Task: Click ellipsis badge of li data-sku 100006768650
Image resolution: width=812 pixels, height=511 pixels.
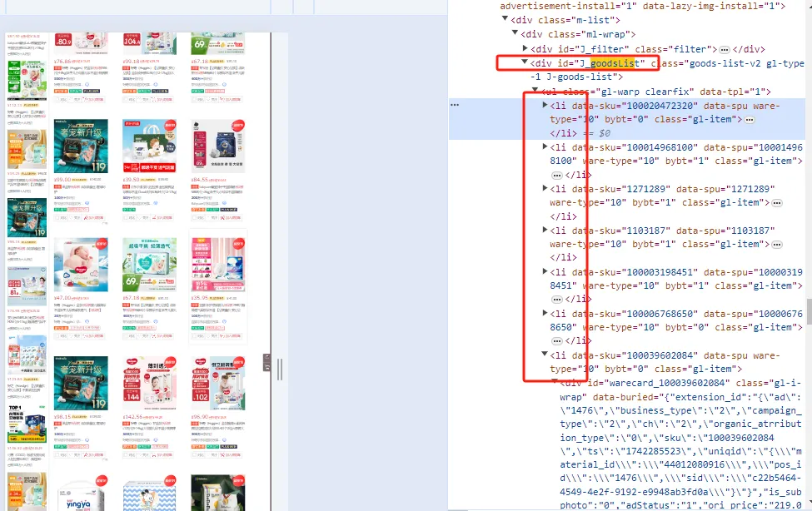Action: tap(556, 341)
